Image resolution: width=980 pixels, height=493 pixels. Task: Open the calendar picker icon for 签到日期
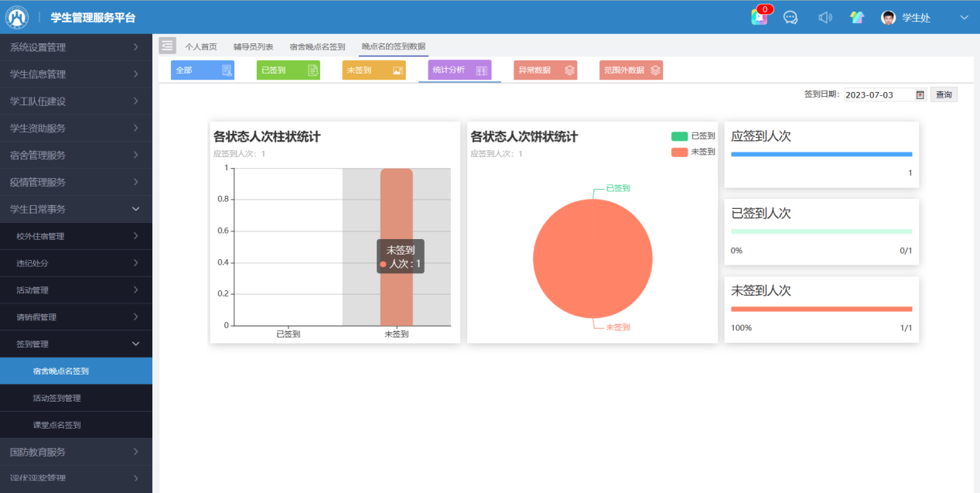pos(920,94)
